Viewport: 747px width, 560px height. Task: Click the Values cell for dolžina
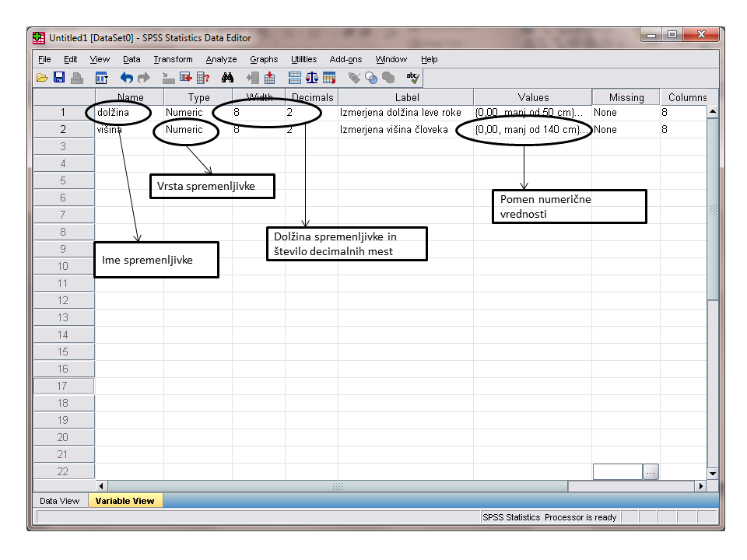click(x=532, y=113)
